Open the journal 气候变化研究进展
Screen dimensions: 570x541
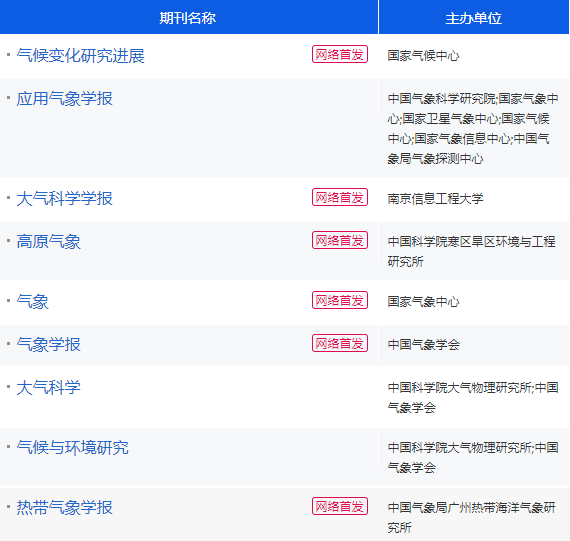pyautogui.click(x=80, y=56)
